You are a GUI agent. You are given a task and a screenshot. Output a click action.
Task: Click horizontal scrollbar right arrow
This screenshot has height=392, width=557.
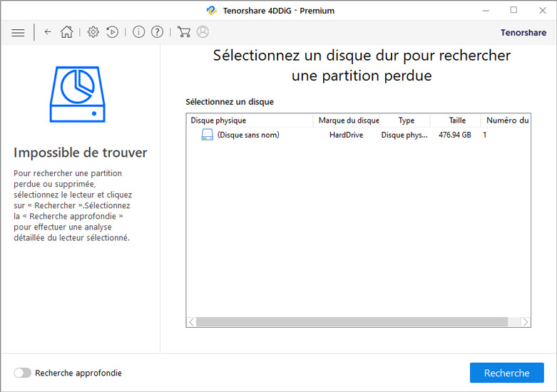click(x=526, y=322)
